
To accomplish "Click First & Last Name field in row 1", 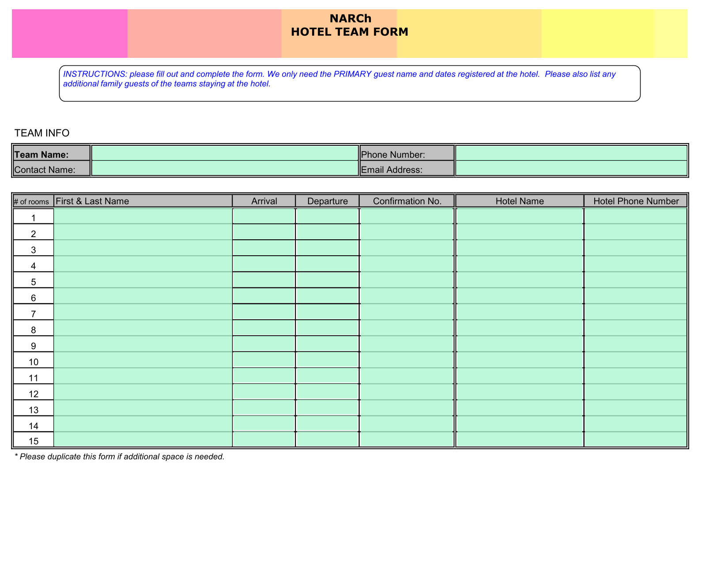I will coord(143,216).
